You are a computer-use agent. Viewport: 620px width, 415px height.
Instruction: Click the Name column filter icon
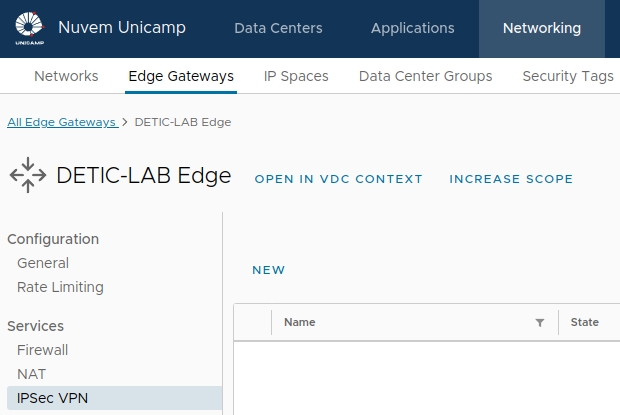(540, 323)
